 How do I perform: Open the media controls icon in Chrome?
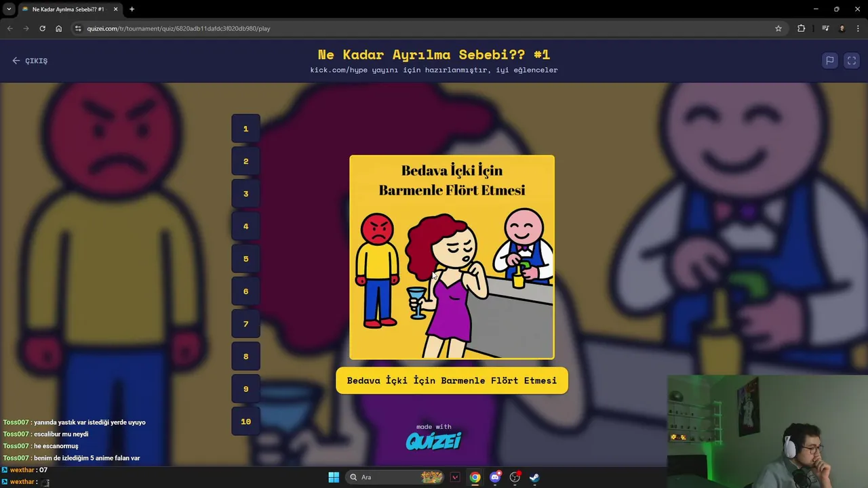pos(825,28)
